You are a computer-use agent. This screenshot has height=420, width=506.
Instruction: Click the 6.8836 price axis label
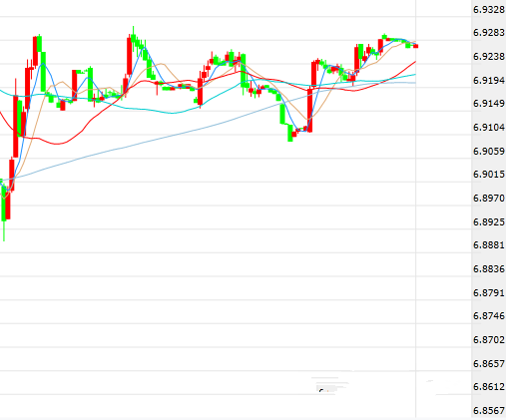coord(489,268)
